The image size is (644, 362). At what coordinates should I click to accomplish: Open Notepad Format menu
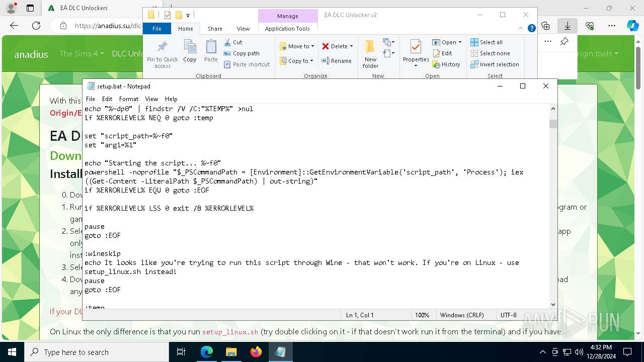pyautogui.click(x=129, y=99)
